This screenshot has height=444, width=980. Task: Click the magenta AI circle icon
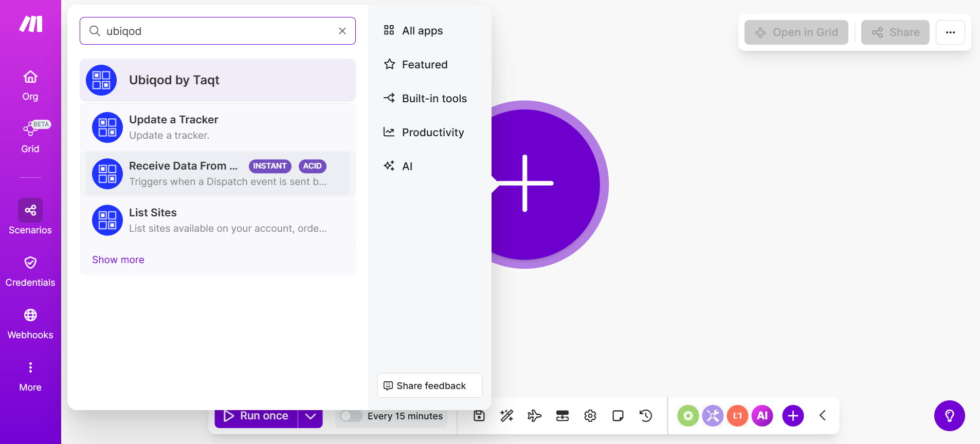762,416
